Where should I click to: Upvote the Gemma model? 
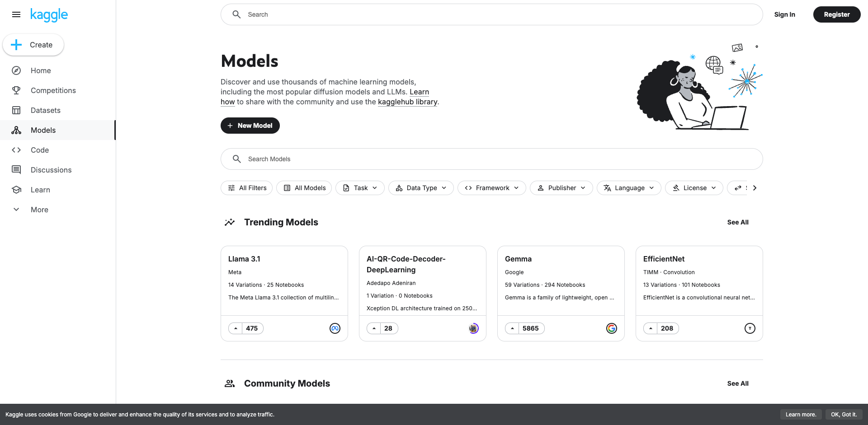click(512, 328)
